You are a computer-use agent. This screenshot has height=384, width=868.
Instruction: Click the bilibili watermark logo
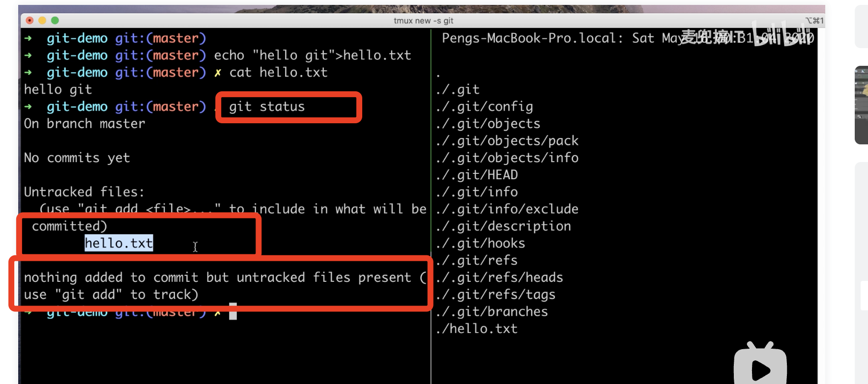[x=783, y=35]
